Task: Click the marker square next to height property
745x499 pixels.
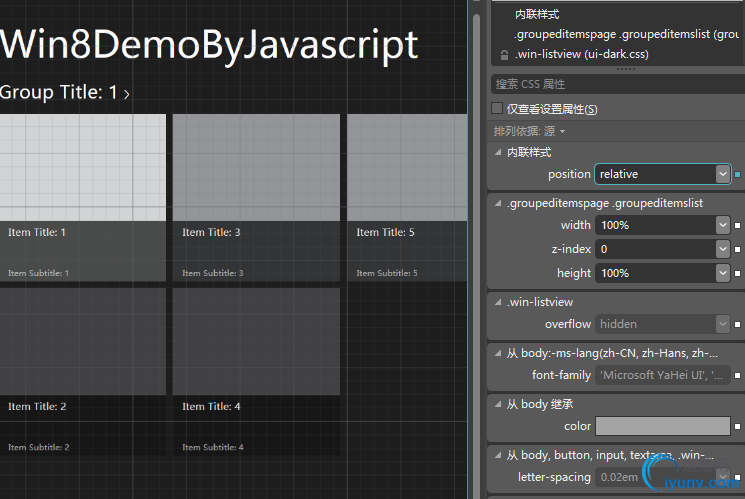Action: (x=738, y=273)
